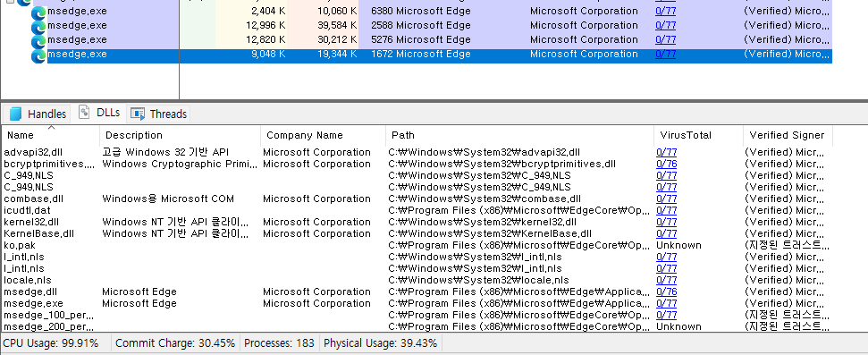
Task: Select the msedge_100_per entry
Action: (48, 315)
